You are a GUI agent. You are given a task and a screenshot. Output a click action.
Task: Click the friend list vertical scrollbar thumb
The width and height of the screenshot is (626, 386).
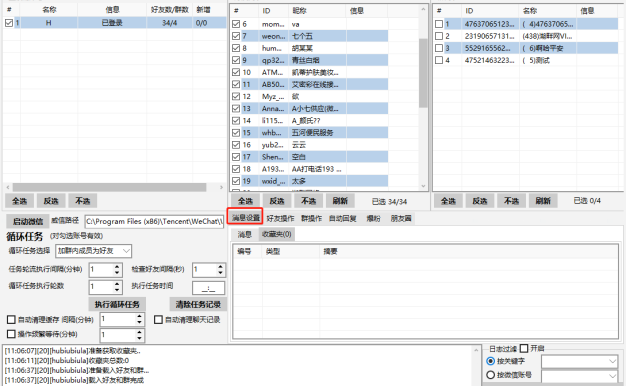tap(423, 73)
